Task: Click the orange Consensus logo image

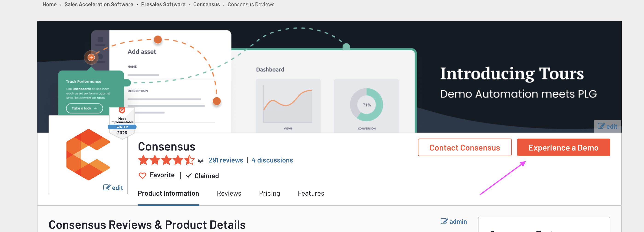Action: (x=88, y=154)
